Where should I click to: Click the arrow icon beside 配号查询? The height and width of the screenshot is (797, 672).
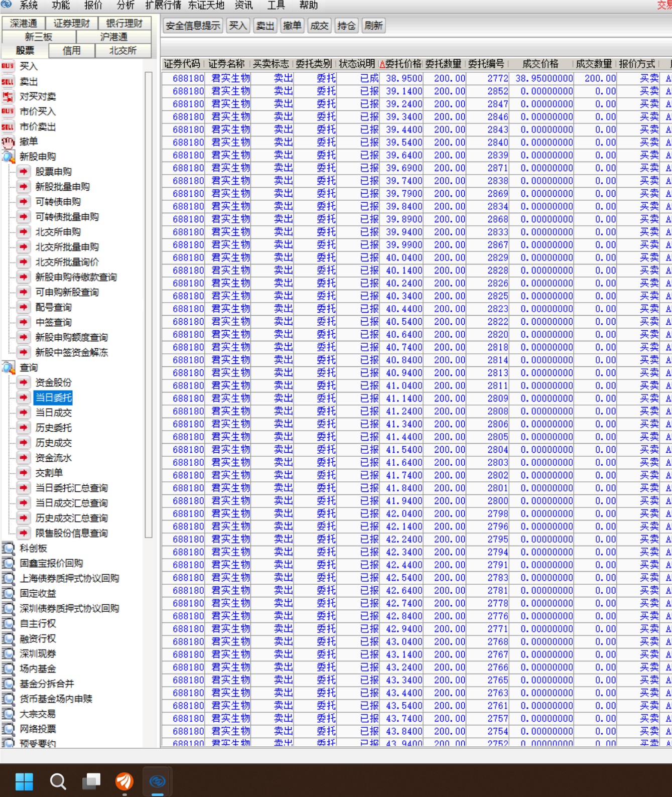pyautogui.click(x=24, y=307)
